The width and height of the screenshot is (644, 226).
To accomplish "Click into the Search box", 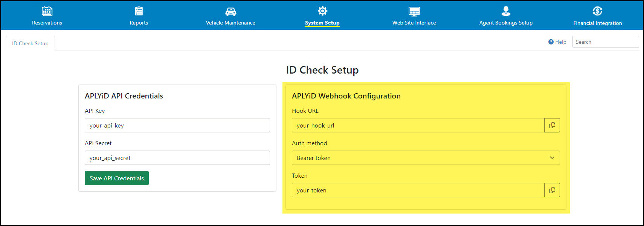I will [x=606, y=42].
